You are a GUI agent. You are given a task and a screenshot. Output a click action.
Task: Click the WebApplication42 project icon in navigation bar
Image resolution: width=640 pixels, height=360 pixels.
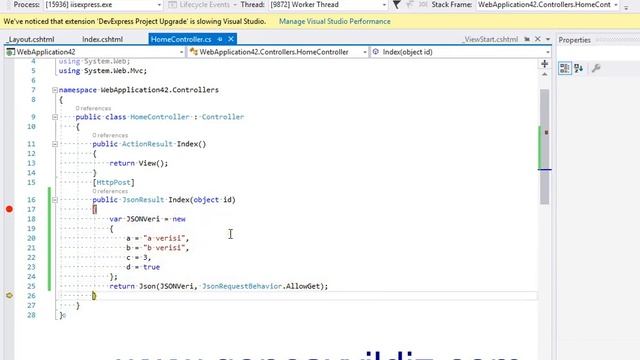click(11, 52)
